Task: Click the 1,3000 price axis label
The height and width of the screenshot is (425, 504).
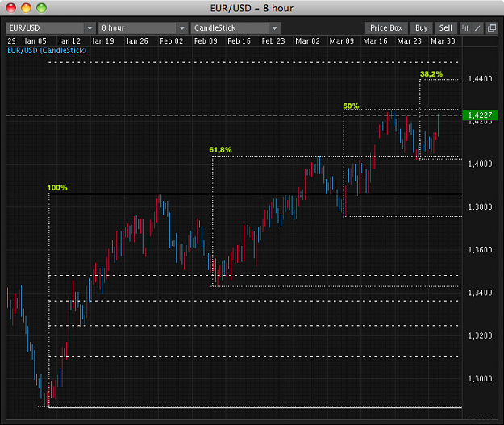Action: point(481,378)
